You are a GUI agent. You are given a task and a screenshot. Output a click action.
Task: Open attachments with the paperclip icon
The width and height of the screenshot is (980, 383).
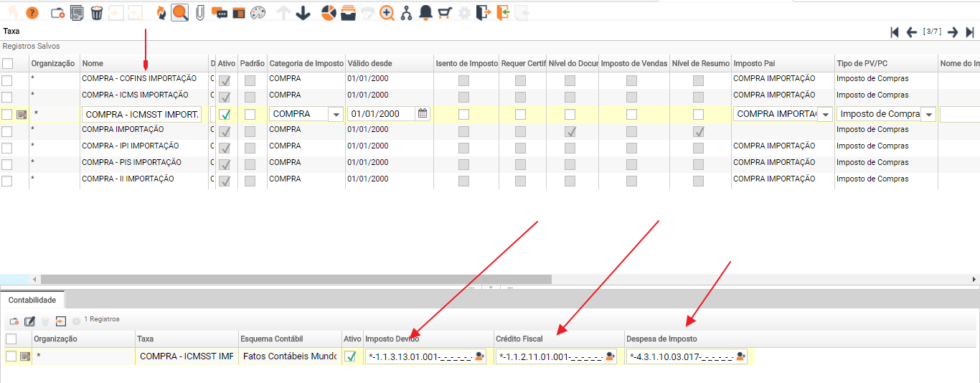pyautogui.click(x=200, y=13)
